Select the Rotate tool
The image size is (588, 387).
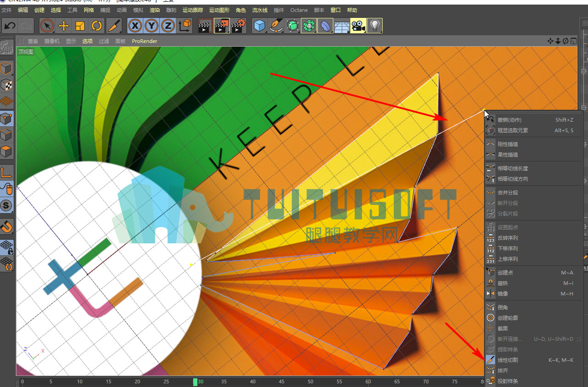pos(97,26)
